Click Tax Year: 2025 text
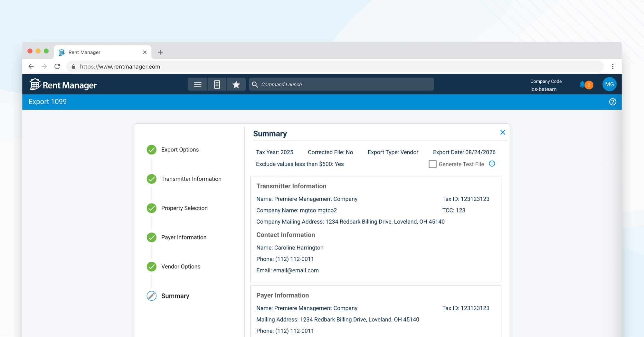This screenshot has width=644, height=337. [275, 152]
